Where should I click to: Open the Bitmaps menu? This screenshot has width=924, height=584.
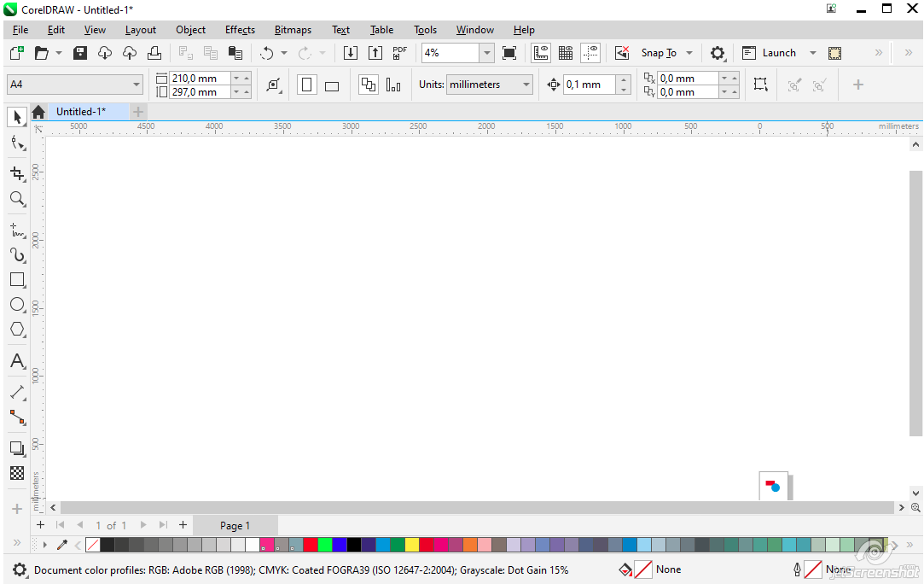293,30
